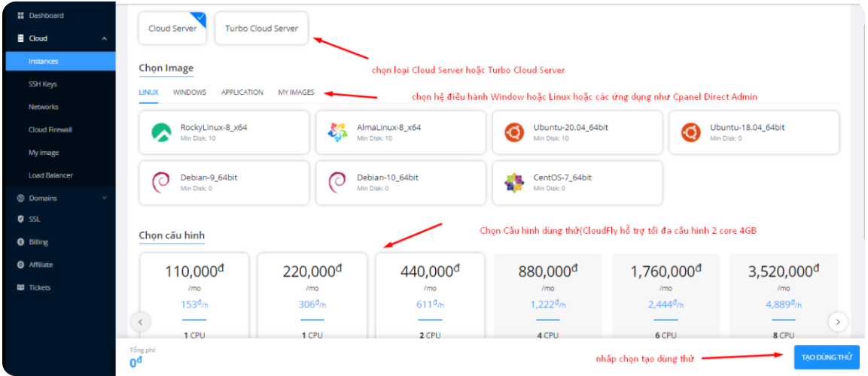Select Ubuntu-18.04_64bit image name
868x376 pixels.
pos(748,127)
